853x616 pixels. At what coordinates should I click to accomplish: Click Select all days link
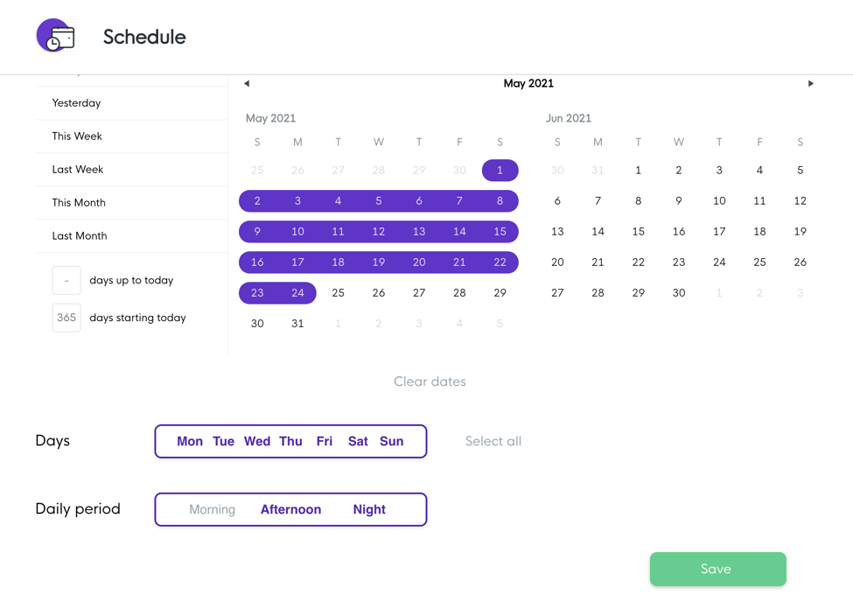[493, 441]
